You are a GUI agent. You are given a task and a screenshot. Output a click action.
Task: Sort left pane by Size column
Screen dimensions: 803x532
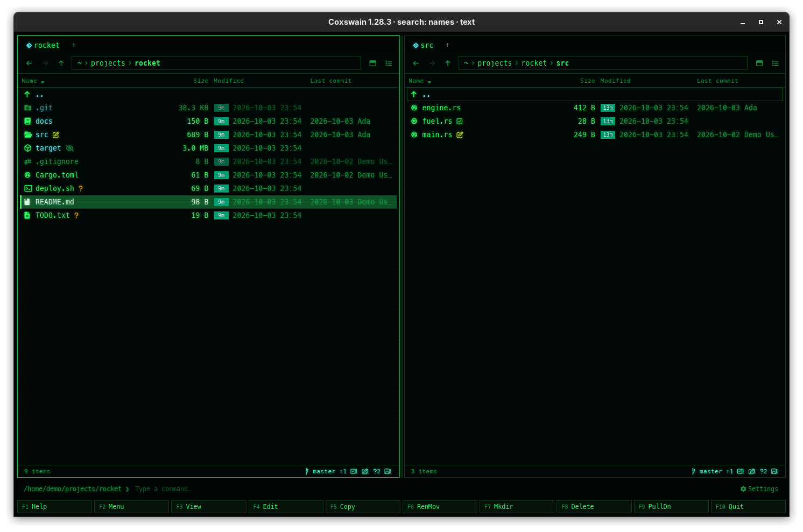point(201,81)
